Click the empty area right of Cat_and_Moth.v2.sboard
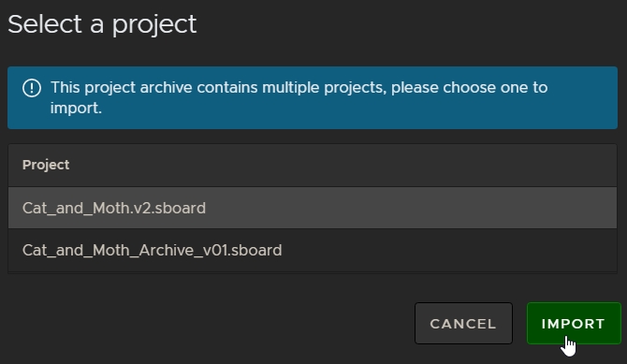627x364 pixels. click(x=411, y=208)
